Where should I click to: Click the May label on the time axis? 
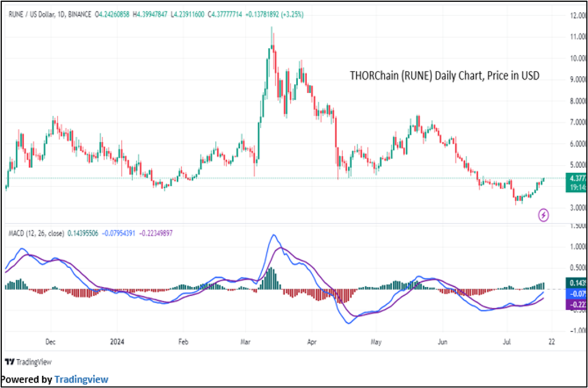pos(376,342)
